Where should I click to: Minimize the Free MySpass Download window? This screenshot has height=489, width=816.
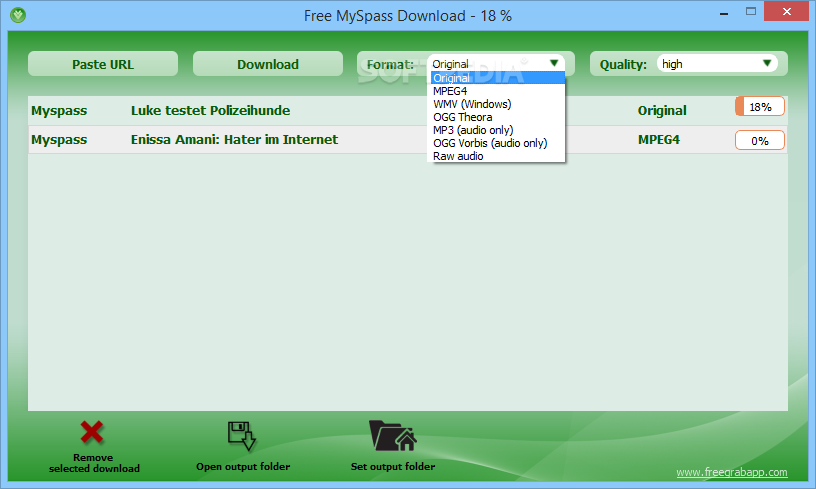point(723,12)
